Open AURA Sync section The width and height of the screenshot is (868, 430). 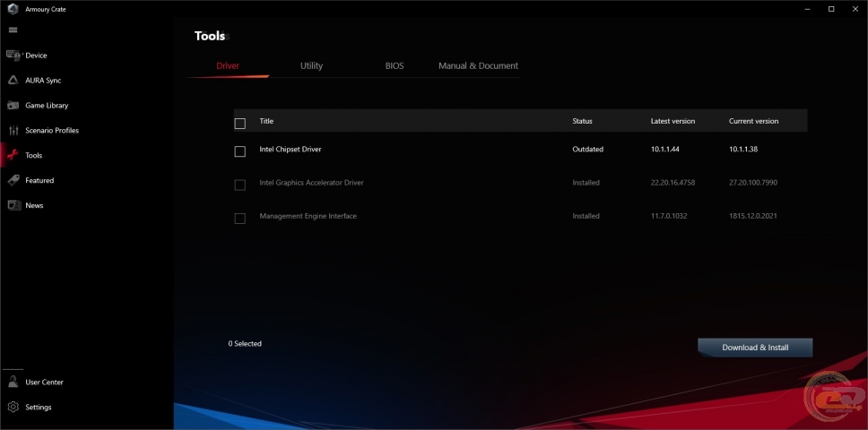click(43, 80)
